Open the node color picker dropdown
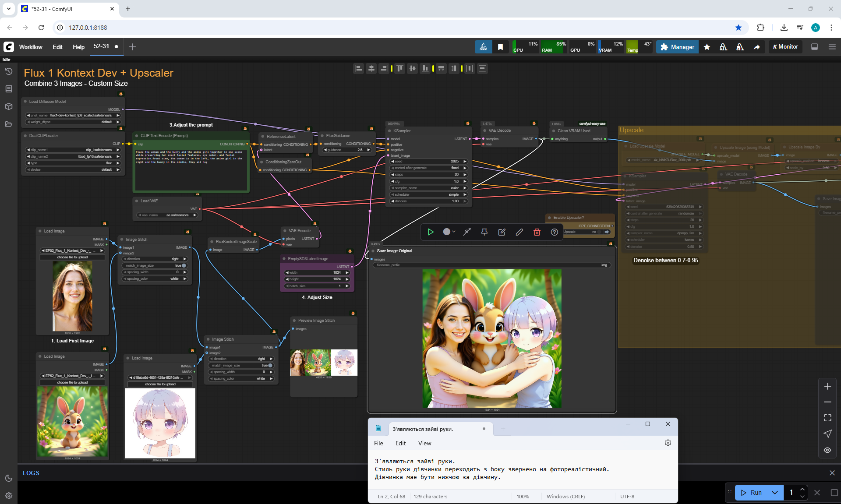Image resolution: width=841 pixels, height=504 pixels. [449, 232]
